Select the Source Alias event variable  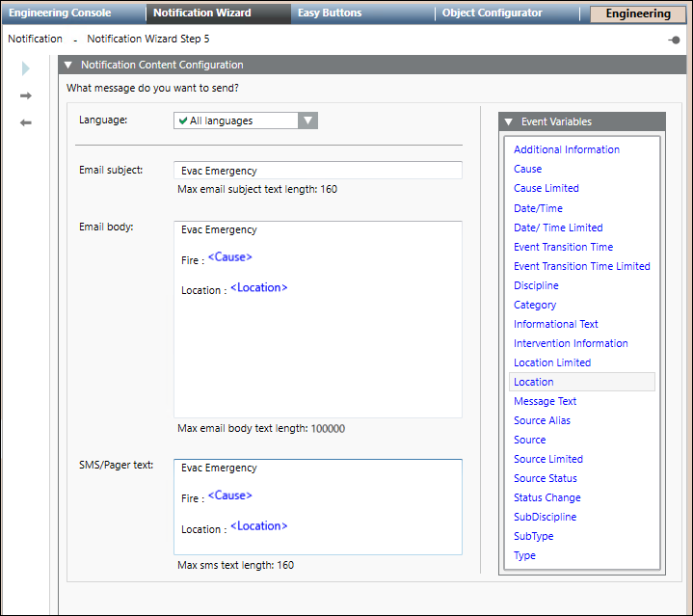pos(543,420)
